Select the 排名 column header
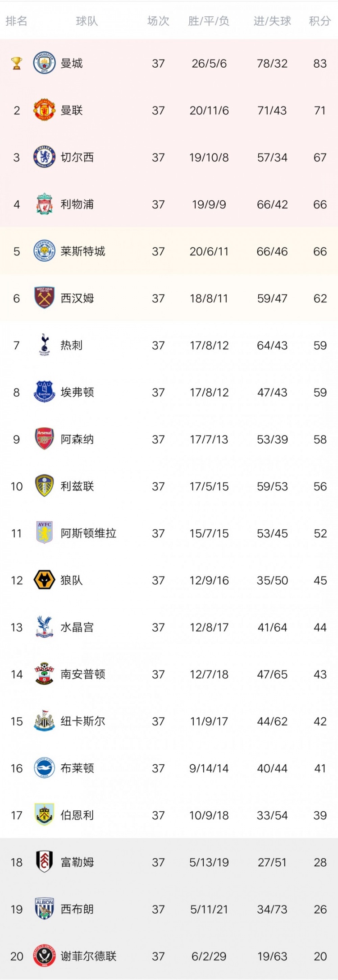The image size is (338, 980). (17, 21)
